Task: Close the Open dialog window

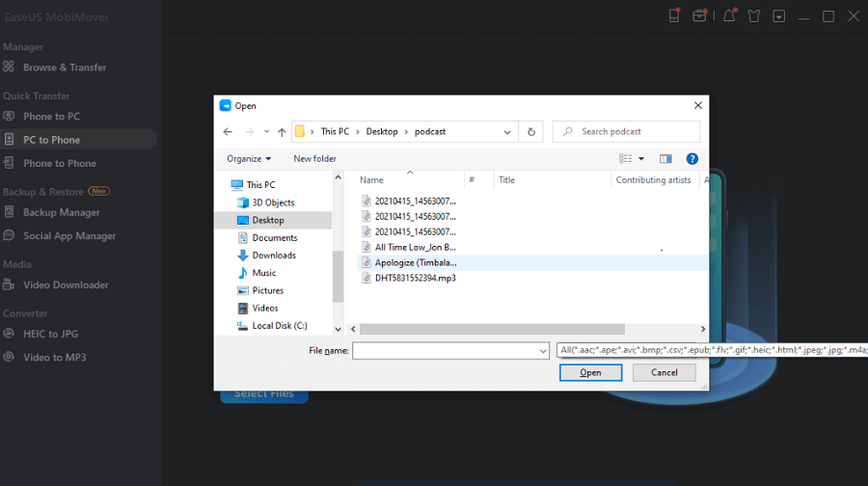Action: [x=697, y=106]
